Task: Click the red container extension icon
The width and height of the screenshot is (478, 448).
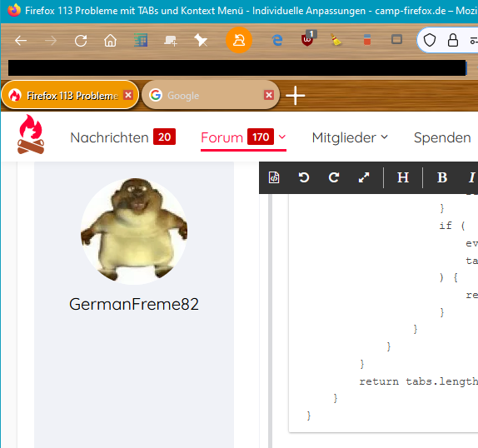Action: pyautogui.click(x=367, y=40)
